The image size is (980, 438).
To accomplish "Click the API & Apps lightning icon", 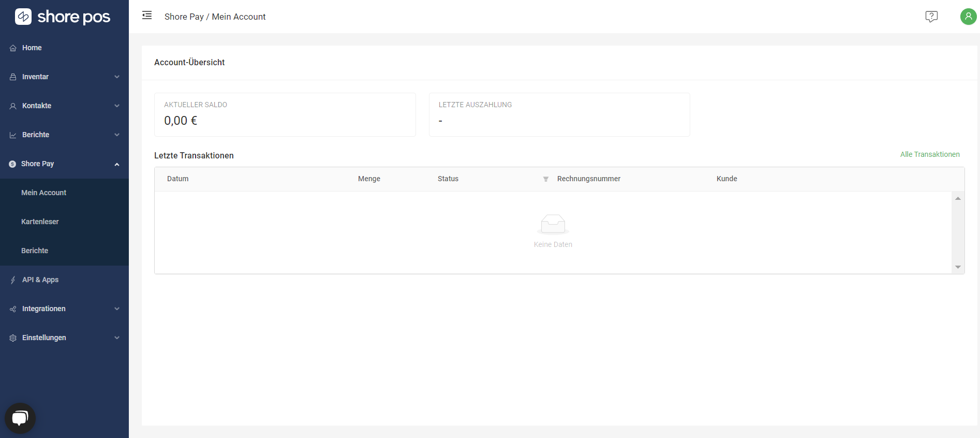I will coord(13,280).
